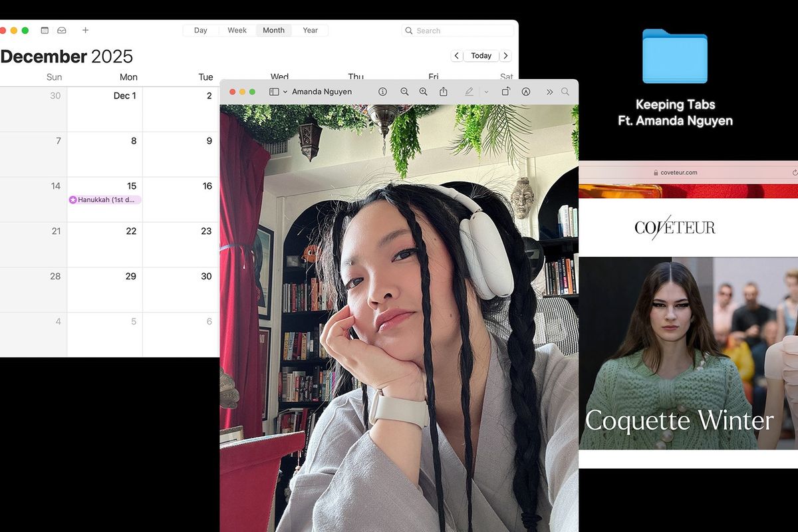This screenshot has height=532, width=798.
Task: Select the zoom in magnifier icon
Action: click(x=424, y=92)
